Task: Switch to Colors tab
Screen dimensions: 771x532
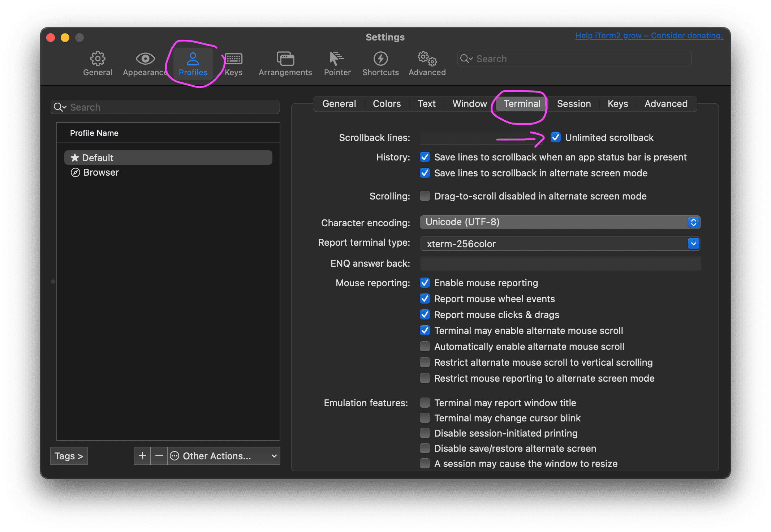Action: pos(387,104)
